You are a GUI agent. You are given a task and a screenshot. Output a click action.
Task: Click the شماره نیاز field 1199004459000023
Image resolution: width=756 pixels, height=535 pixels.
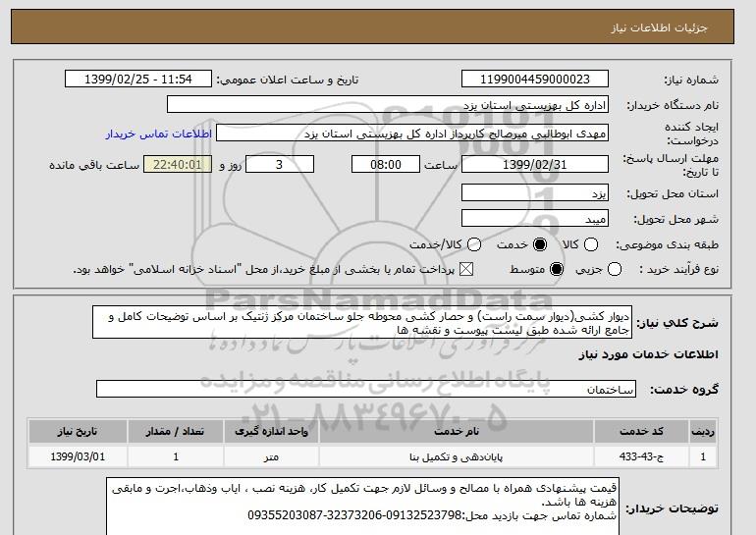tap(535, 80)
